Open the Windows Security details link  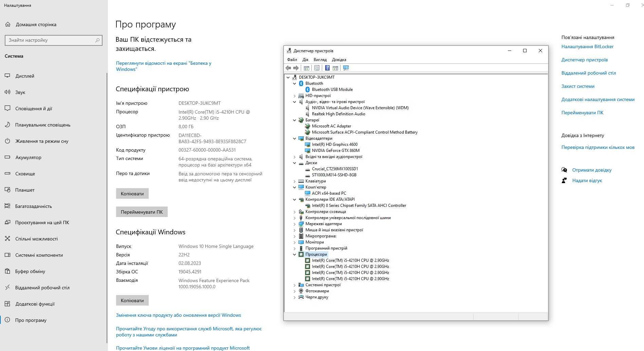pos(164,66)
